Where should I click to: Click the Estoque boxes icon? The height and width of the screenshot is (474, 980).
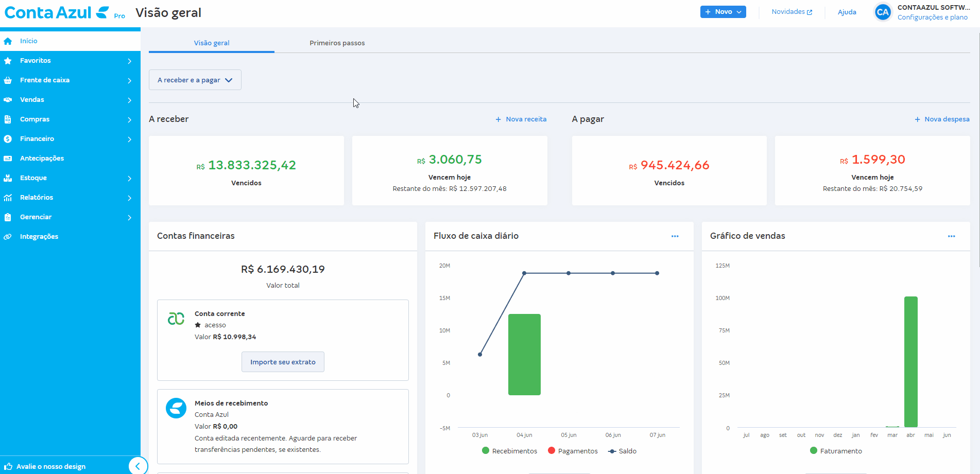pyautogui.click(x=8, y=178)
